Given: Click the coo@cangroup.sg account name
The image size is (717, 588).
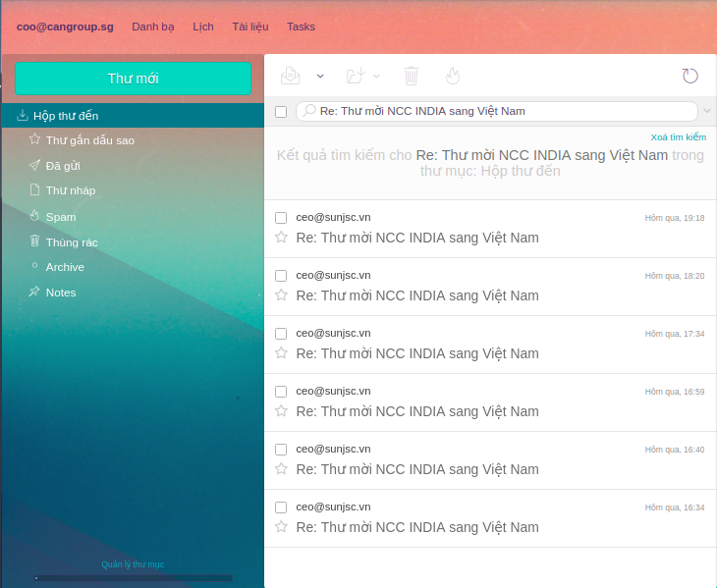Looking at the screenshot, I should 65,27.
